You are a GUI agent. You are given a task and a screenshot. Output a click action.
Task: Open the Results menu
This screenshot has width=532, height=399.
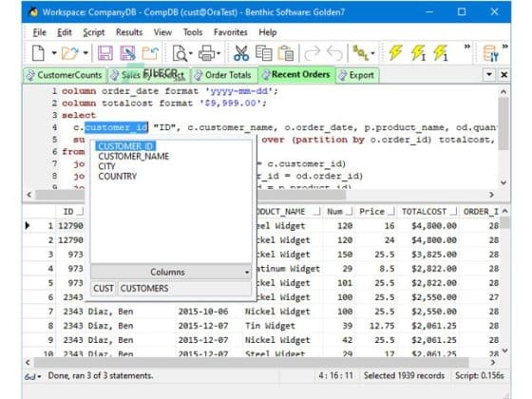pos(129,32)
